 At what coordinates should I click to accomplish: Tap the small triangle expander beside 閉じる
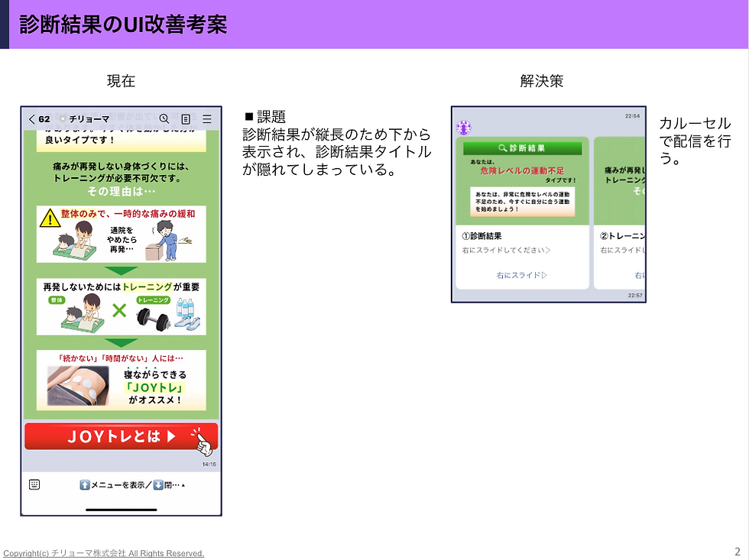pyautogui.click(x=184, y=484)
